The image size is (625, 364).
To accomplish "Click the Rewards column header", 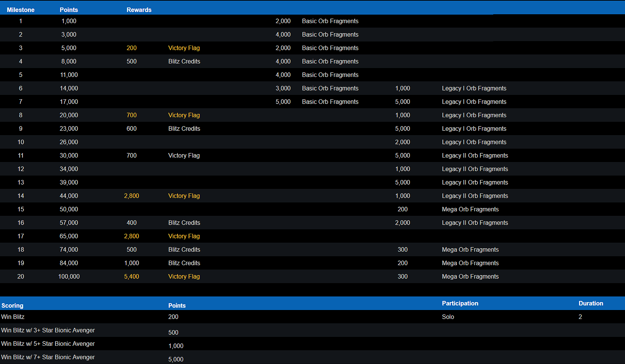I will [x=139, y=10].
